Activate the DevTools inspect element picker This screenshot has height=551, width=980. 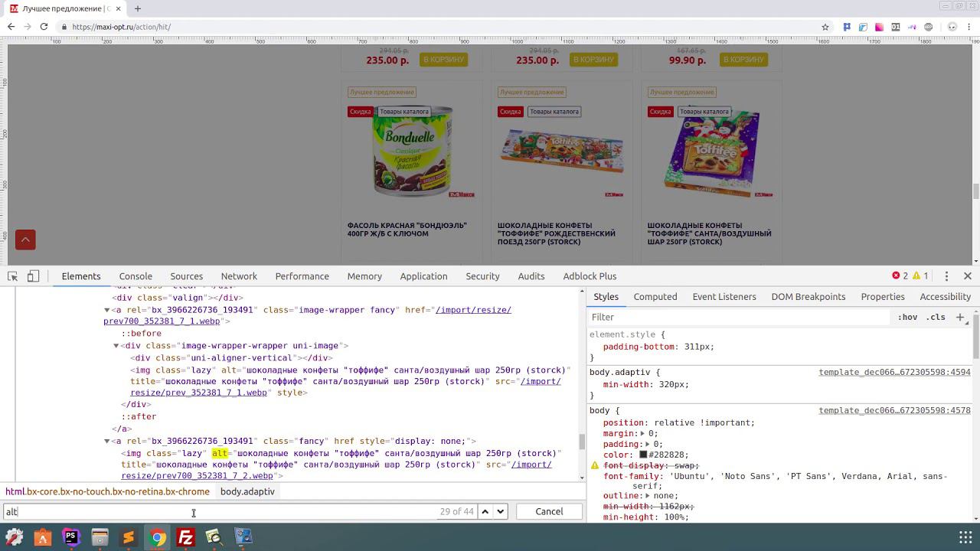13,276
